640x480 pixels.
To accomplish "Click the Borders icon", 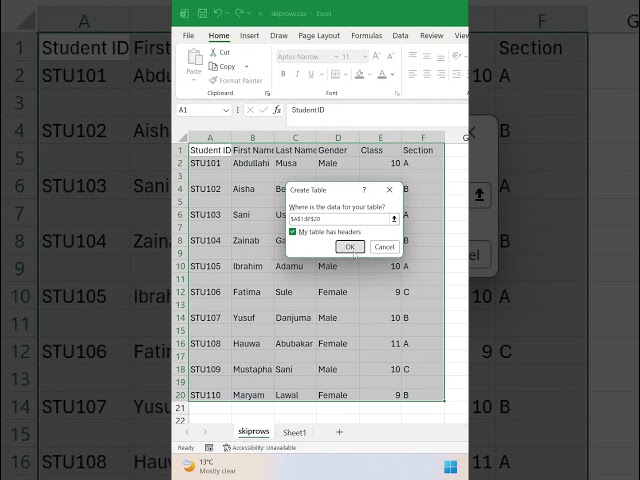I will (x=335, y=74).
